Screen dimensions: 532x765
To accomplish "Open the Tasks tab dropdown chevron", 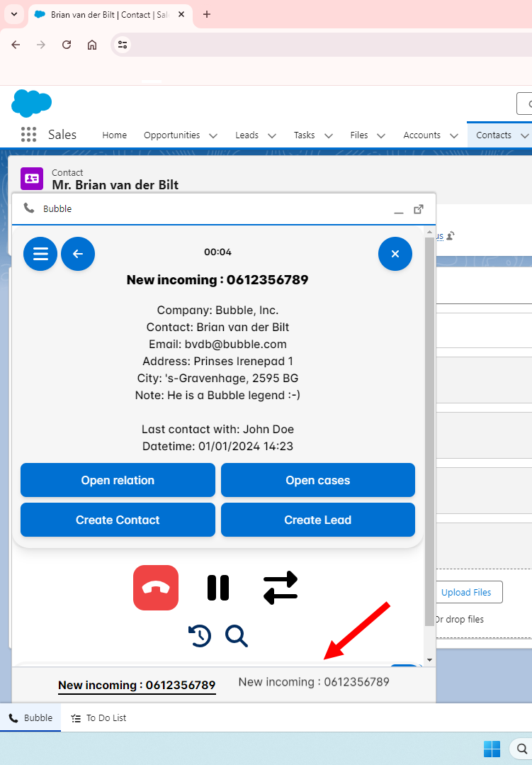I will pyautogui.click(x=328, y=135).
